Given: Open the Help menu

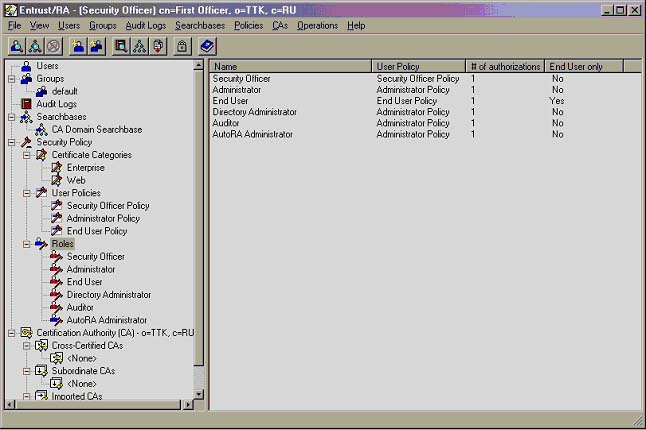Looking at the screenshot, I should [356, 26].
